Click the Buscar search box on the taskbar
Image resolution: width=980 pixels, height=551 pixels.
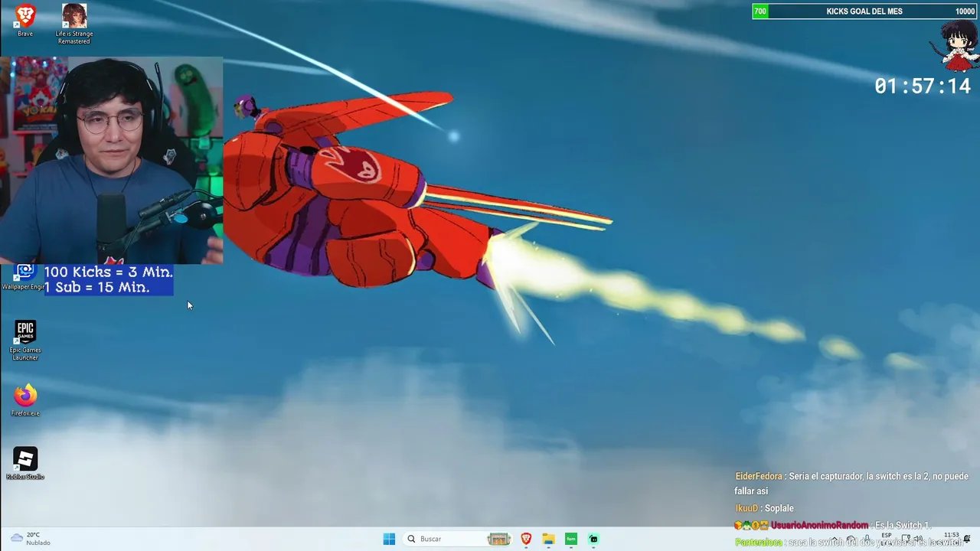[456, 539]
